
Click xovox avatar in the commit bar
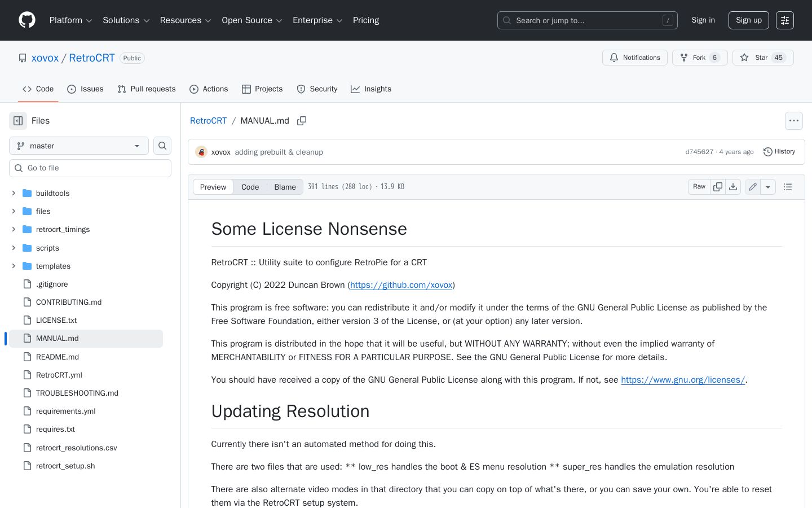pos(201,152)
